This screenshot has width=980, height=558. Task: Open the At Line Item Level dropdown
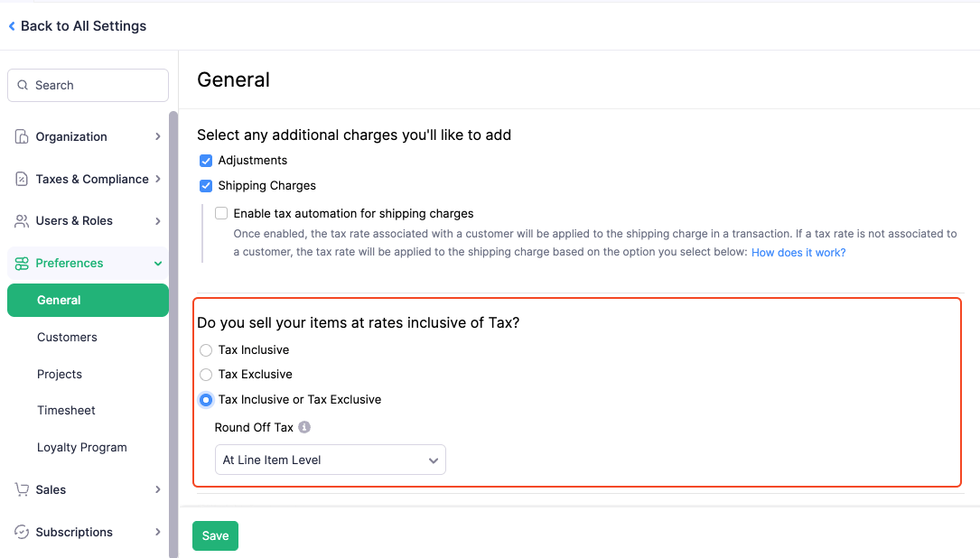point(330,460)
